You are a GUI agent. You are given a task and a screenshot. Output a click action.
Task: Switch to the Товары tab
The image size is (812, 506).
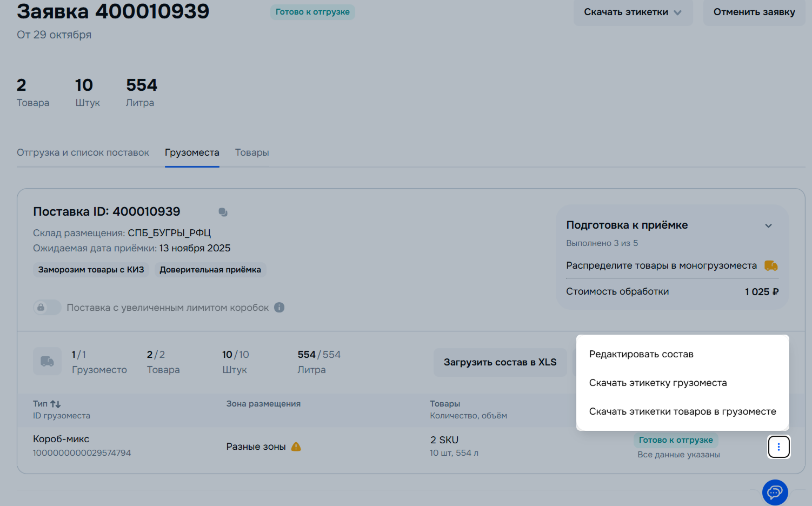point(252,152)
